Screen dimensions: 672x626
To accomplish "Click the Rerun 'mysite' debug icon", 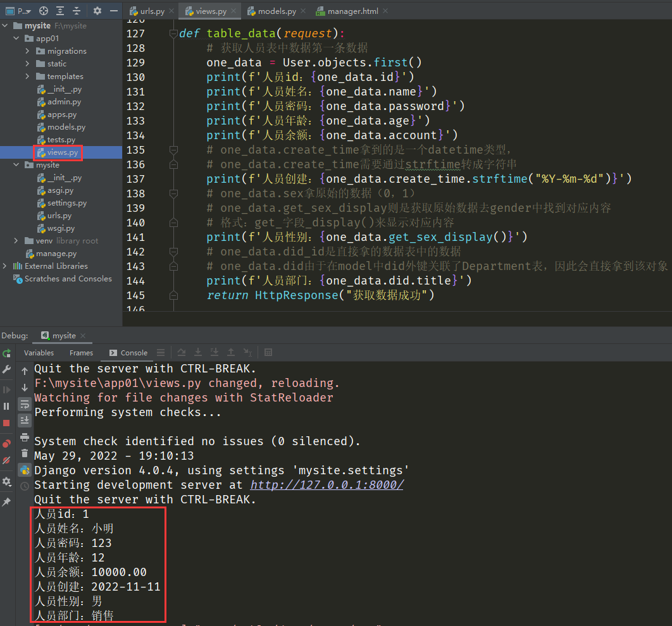I will (x=6, y=353).
